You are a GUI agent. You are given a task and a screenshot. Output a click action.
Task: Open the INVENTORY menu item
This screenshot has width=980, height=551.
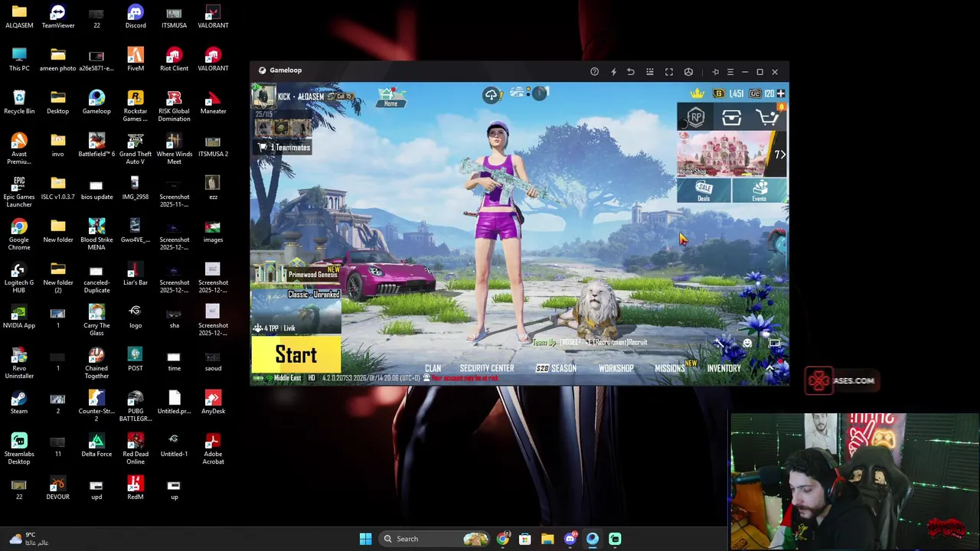coord(724,369)
